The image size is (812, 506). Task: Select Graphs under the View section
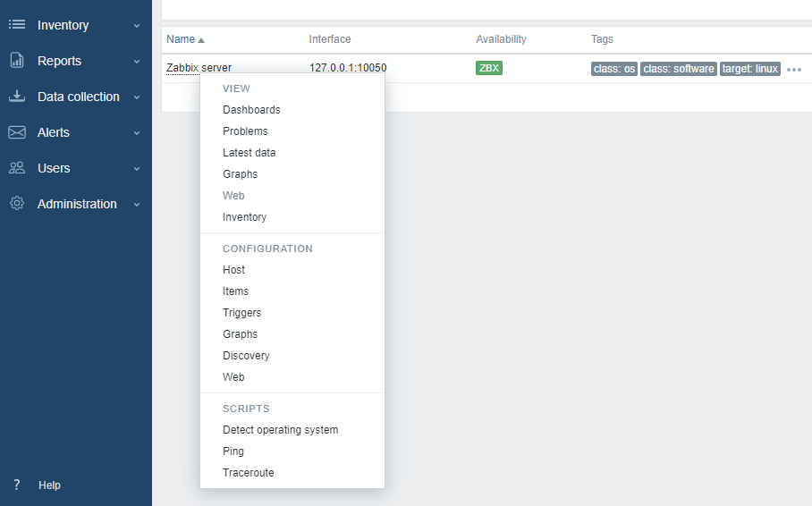click(240, 174)
